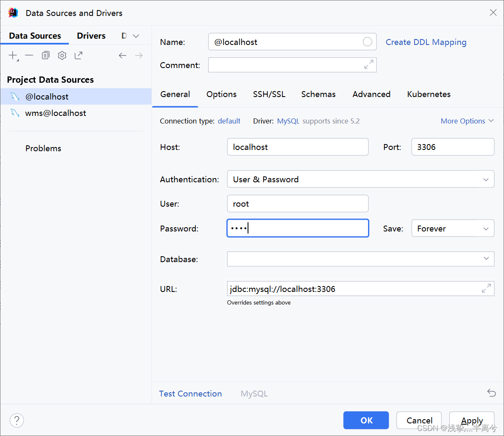Click the Forward arrow in toolbar
The height and width of the screenshot is (436, 504).
pyautogui.click(x=139, y=55)
